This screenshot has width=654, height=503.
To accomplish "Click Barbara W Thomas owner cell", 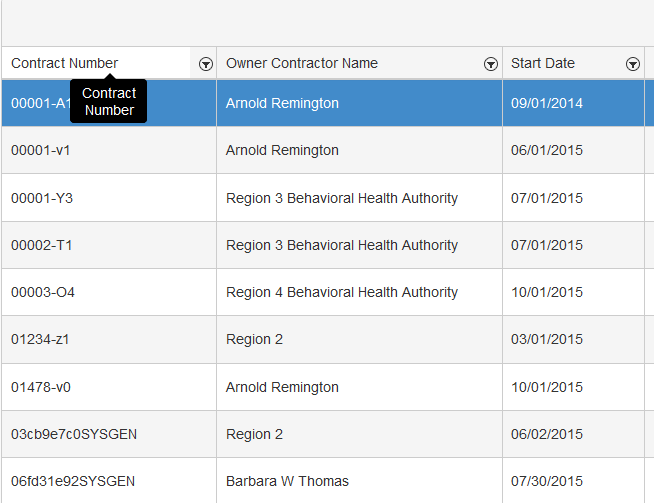I will (x=288, y=481).
